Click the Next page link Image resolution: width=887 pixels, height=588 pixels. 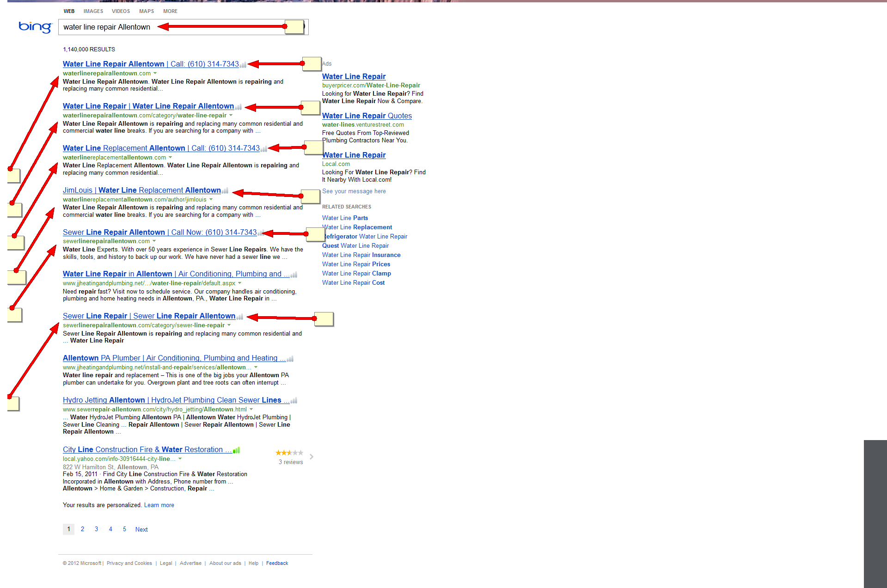point(141,530)
